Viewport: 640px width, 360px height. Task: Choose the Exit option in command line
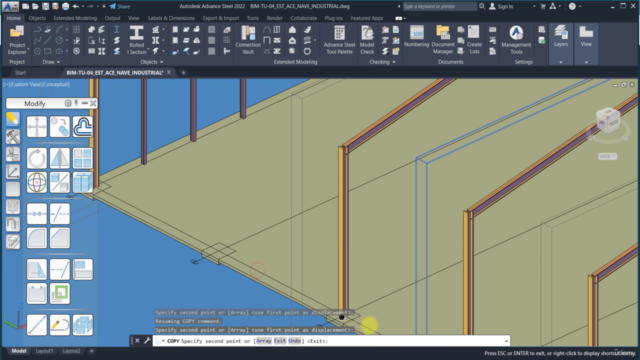[x=280, y=341]
